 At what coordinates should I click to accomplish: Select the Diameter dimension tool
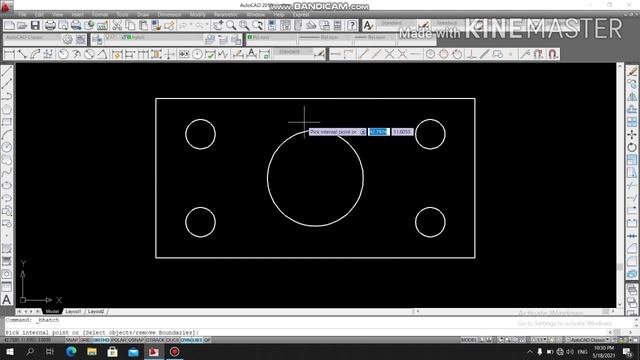point(89,54)
